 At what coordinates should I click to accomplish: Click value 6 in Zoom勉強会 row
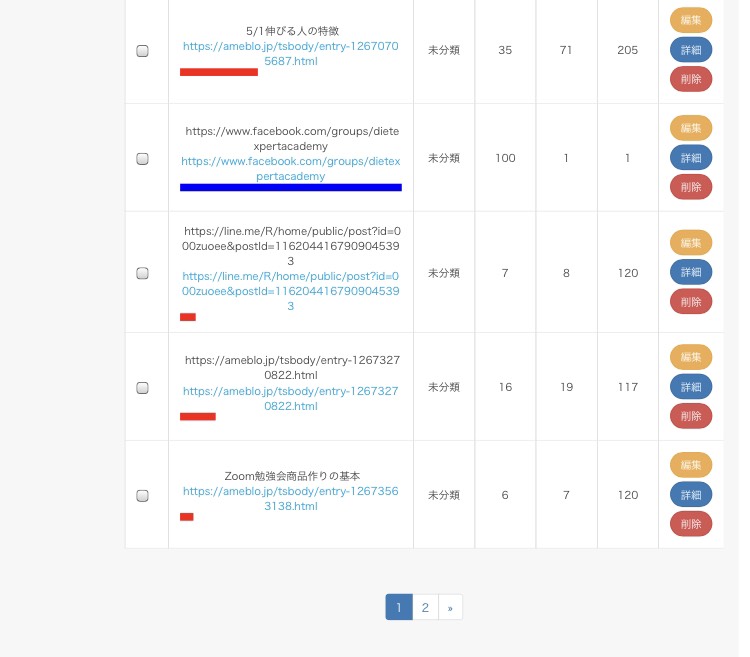coord(505,495)
